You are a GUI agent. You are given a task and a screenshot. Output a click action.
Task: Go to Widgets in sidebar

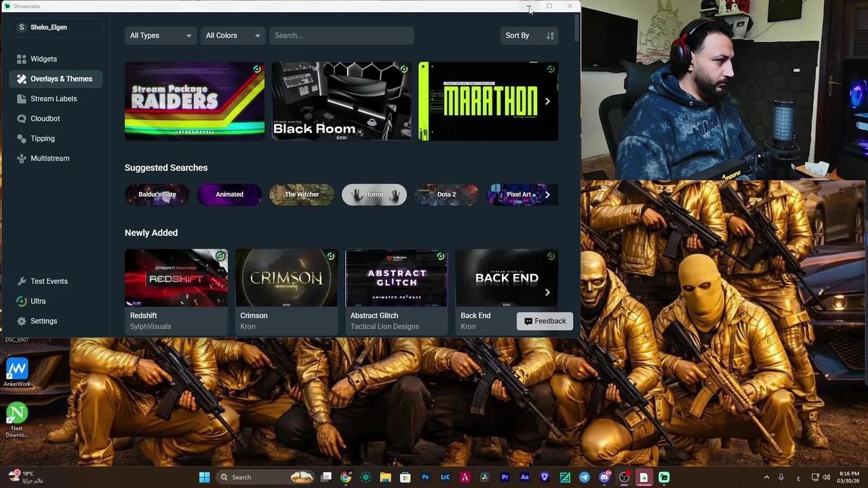click(57, 59)
